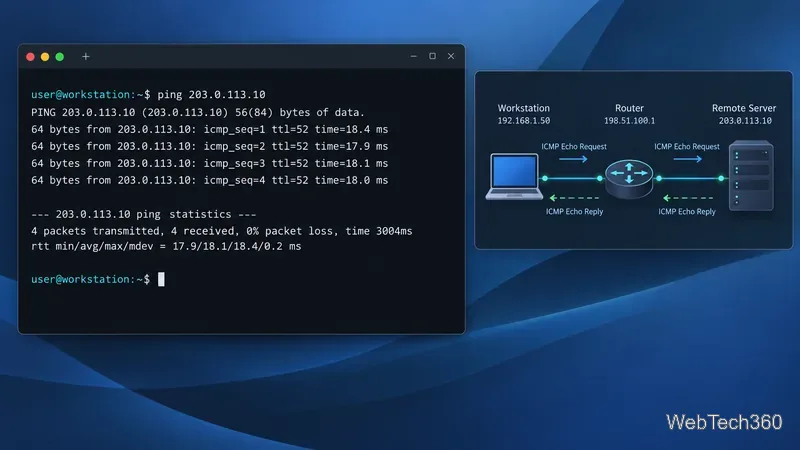800x450 pixels.
Task: Click the '--- 203.0.113.10 ping statistics ---' line
Action: 144,214
